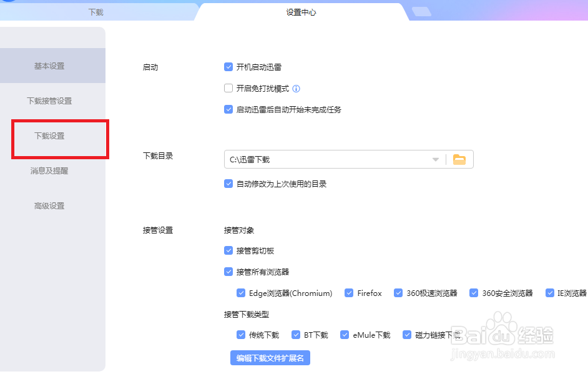Viewport: 588px width, 374px height.
Task: Uncheck the 接管剪切板 option
Action: 228,250
